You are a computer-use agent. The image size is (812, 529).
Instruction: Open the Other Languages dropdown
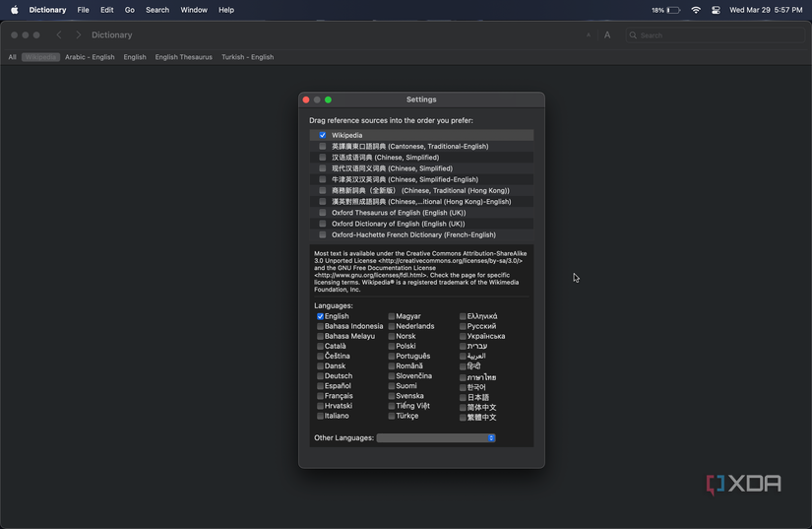436,437
